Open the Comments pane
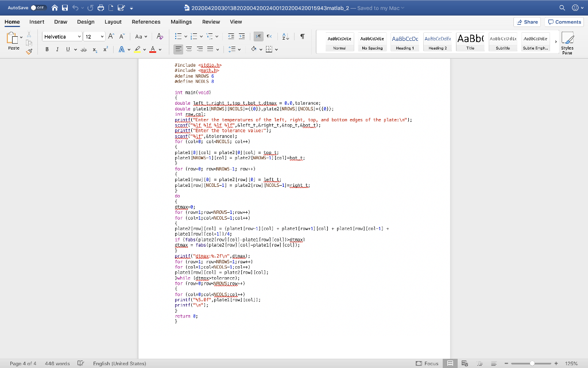588x368 pixels. click(564, 22)
